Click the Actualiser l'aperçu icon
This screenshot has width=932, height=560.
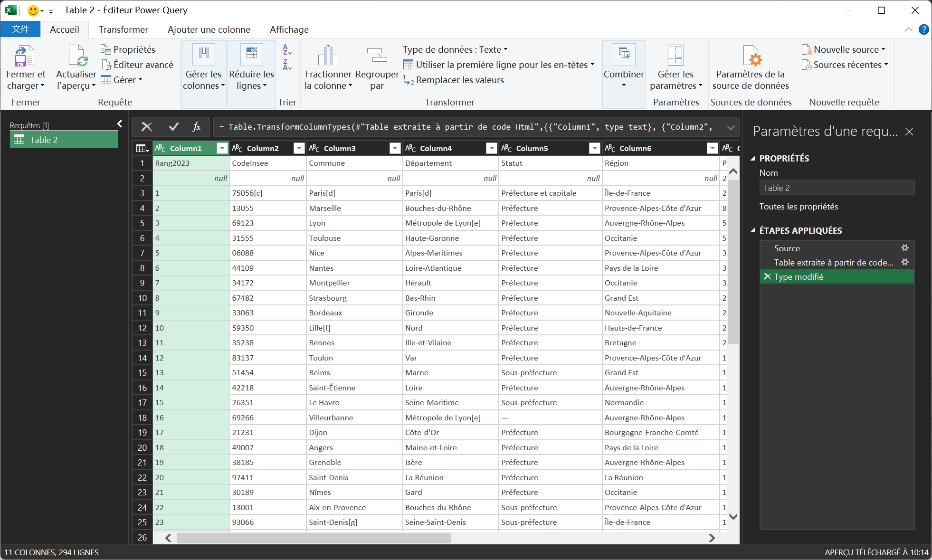tap(77, 57)
